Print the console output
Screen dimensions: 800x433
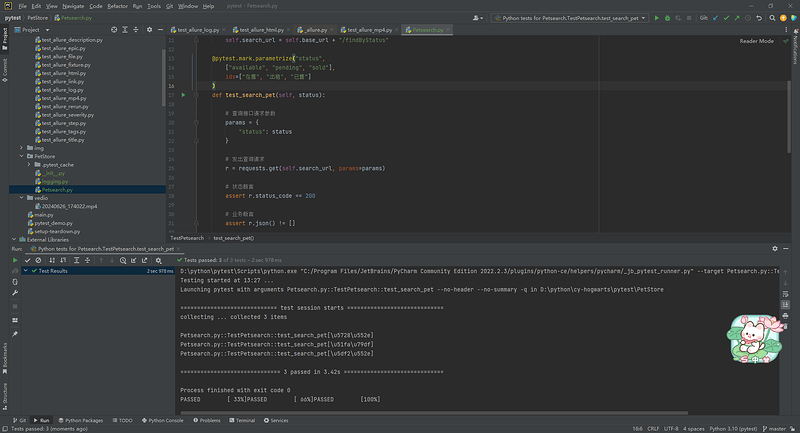786,316
